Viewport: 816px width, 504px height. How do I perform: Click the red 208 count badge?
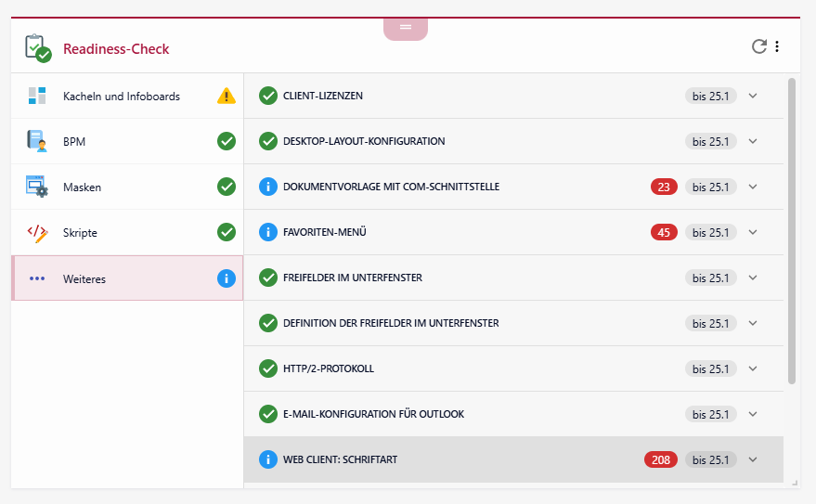click(x=661, y=459)
